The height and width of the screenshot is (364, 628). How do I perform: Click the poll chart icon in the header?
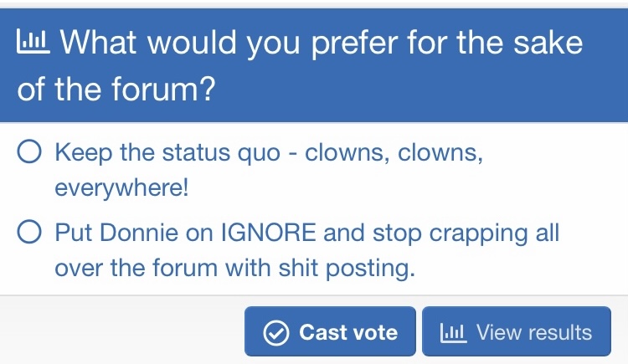33,42
